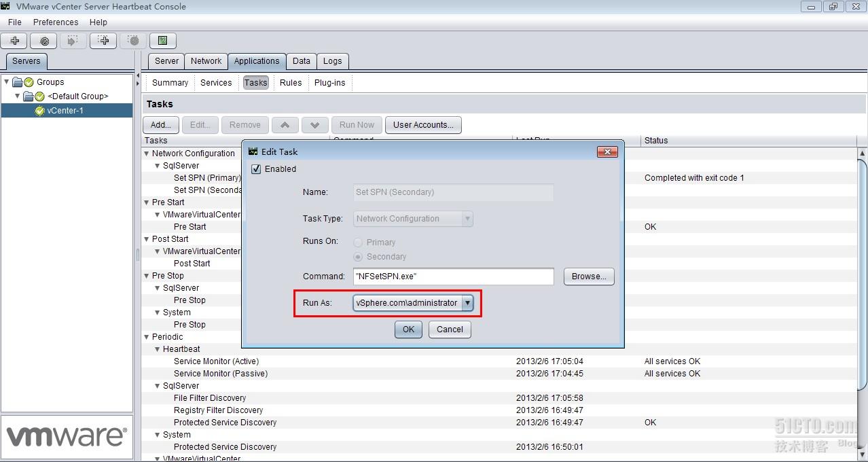
Task: Open User Accounts... dialog
Action: click(x=423, y=125)
